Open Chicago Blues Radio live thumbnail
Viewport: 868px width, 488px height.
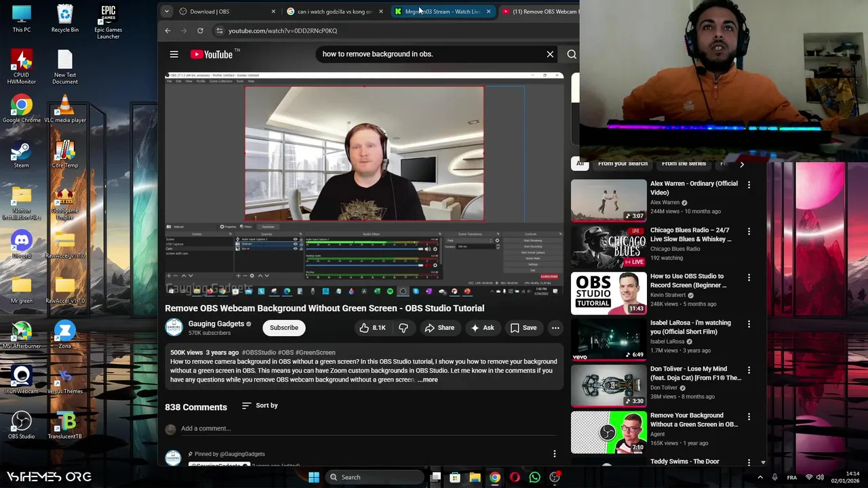pyautogui.click(x=609, y=247)
